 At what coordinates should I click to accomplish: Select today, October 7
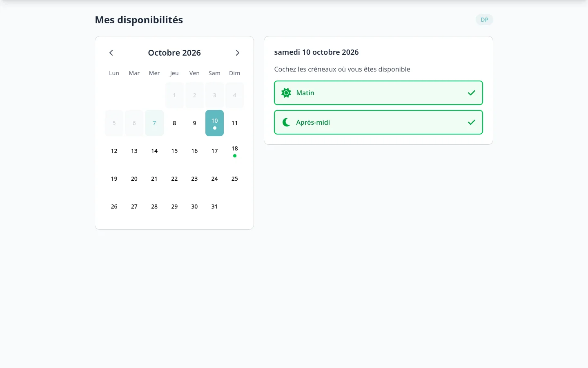154,123
